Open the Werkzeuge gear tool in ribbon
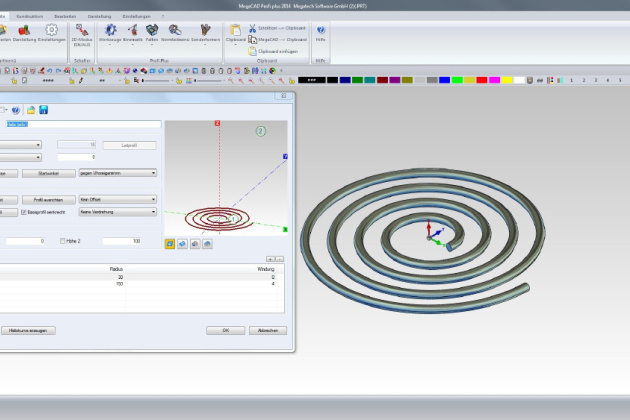 click(111, 32)
